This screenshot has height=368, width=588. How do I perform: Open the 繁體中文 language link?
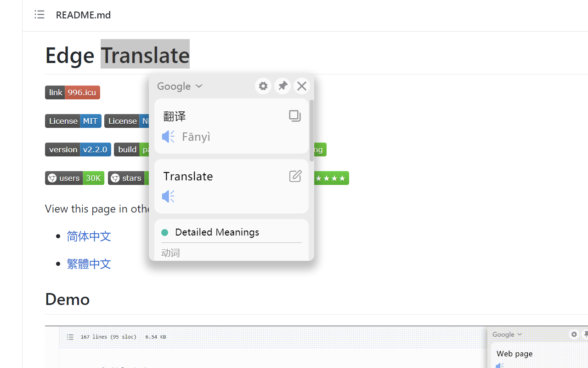click(x=89, y=264)
